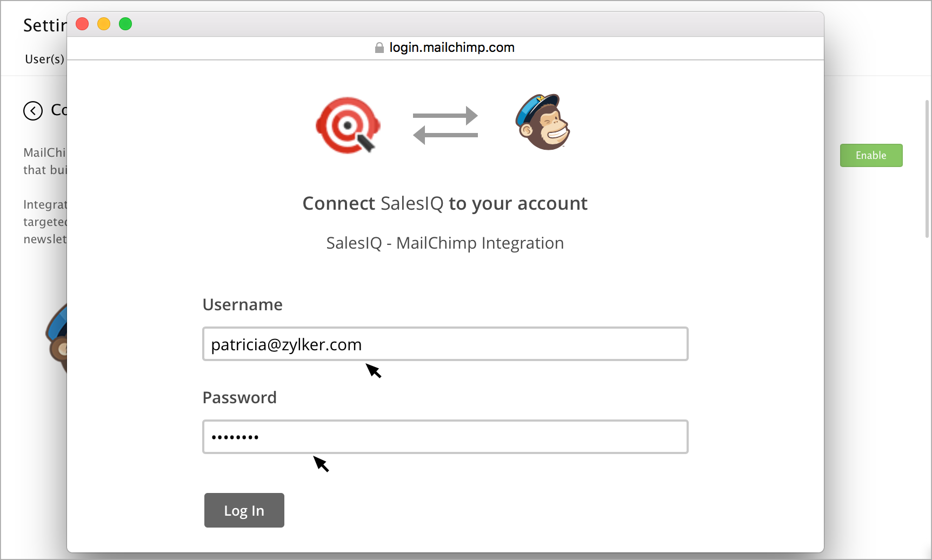
Task: Maximize the popup with the green button
Action: coord(125,24)
